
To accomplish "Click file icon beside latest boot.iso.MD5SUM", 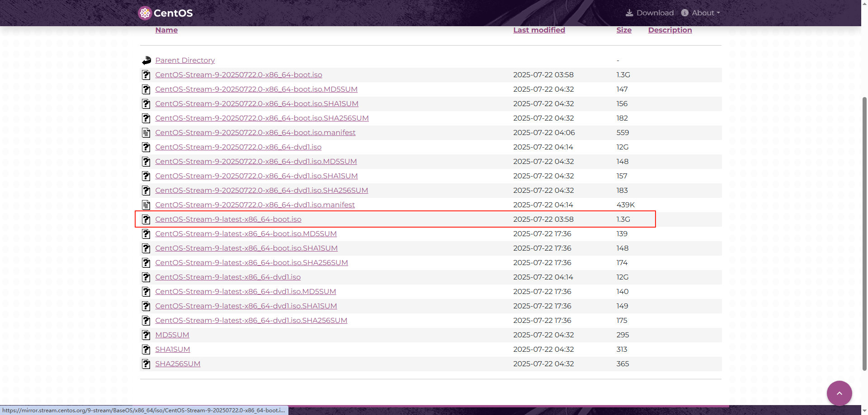I will [146, 234].
